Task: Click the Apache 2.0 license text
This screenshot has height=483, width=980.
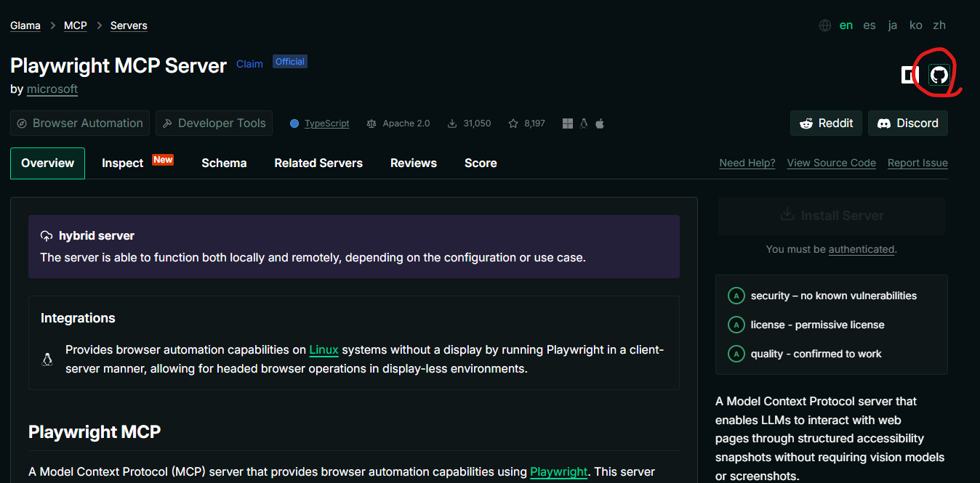Action: pos(406,123)
